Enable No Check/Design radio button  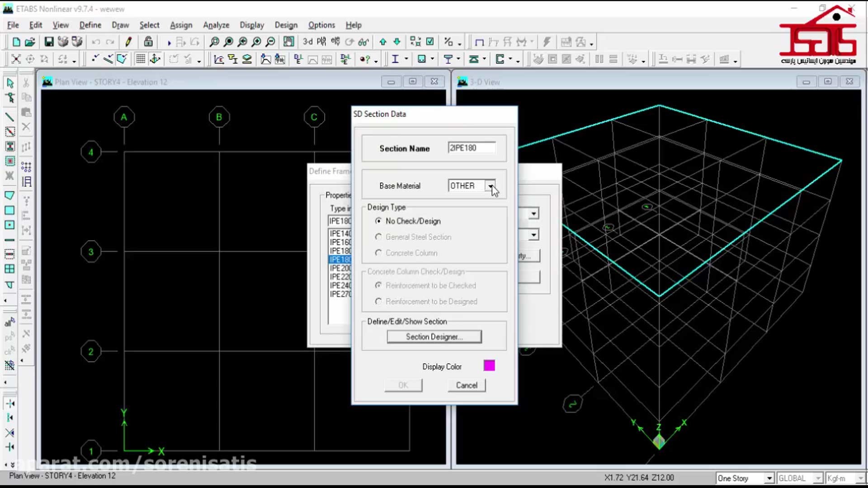point(378,221)
